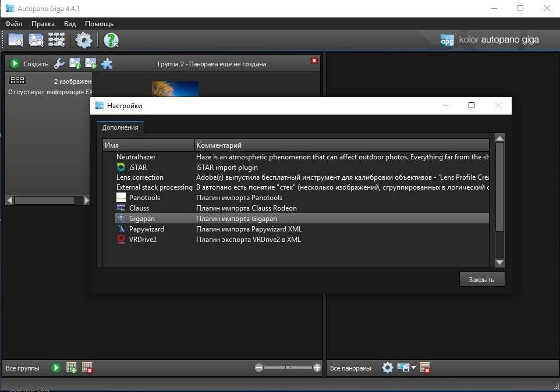
Task: Open the Помощь menu
Action: tap(99, 23)
